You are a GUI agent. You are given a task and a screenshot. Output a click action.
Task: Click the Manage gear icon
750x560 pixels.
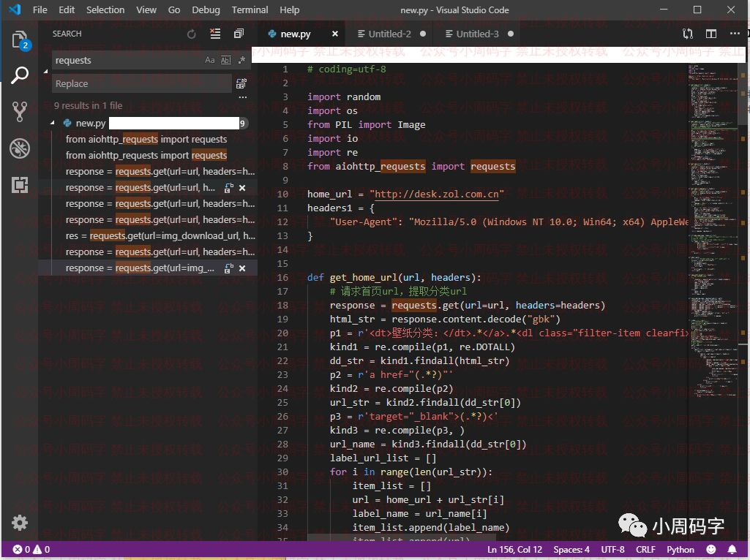tap(20, 522)
